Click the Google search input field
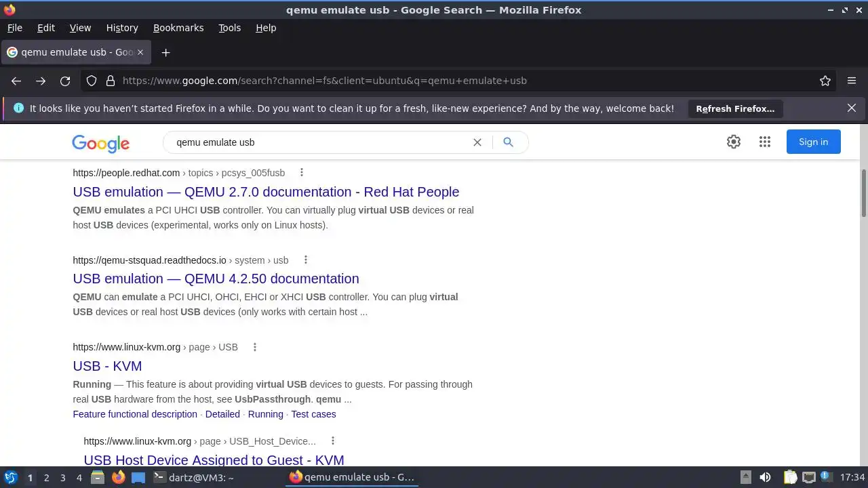The height and width of the screenshot is (488, 868). coord(319,142)
